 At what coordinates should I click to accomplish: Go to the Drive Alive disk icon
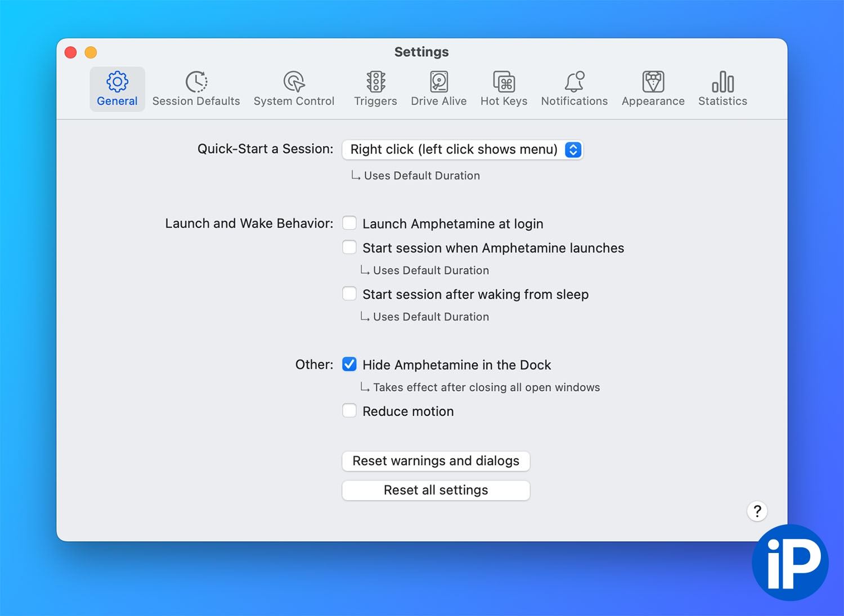pos(439,82)
